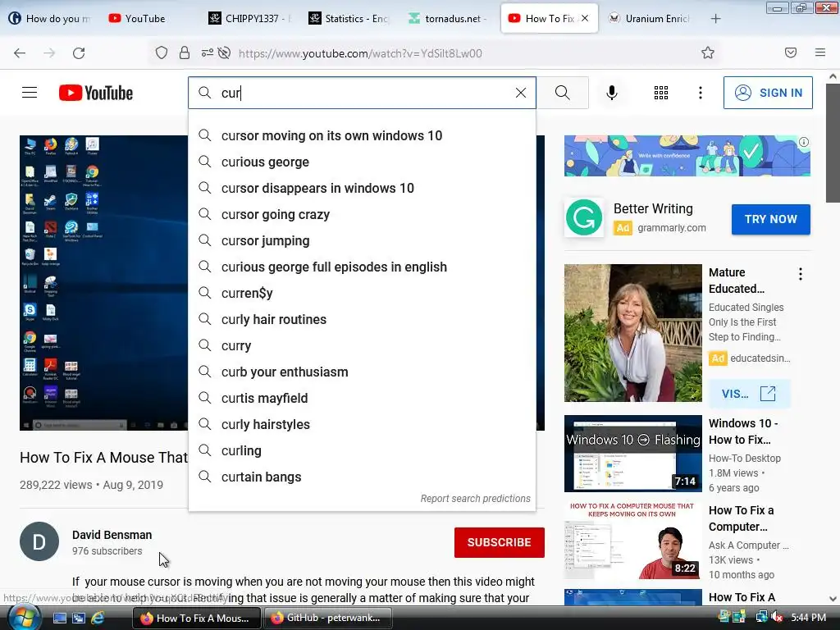Reload the current page
Viewport: 840px width, 630px height.
point(79,53)
